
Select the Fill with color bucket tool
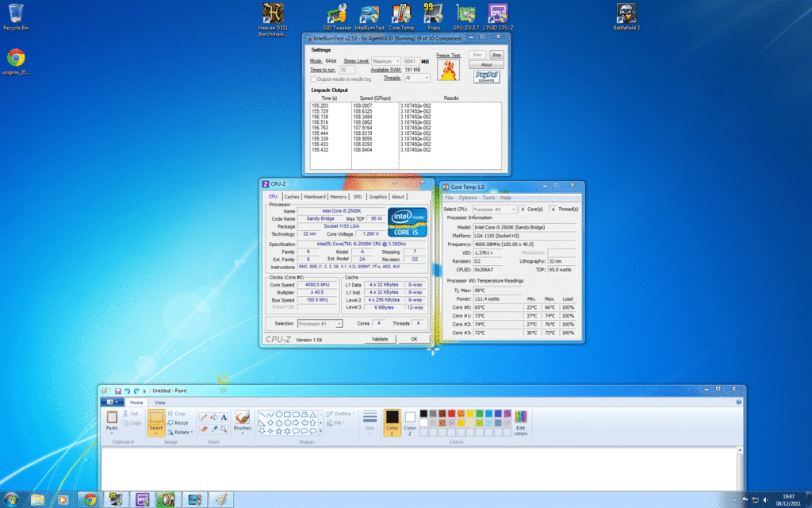(x=214, y=417)
